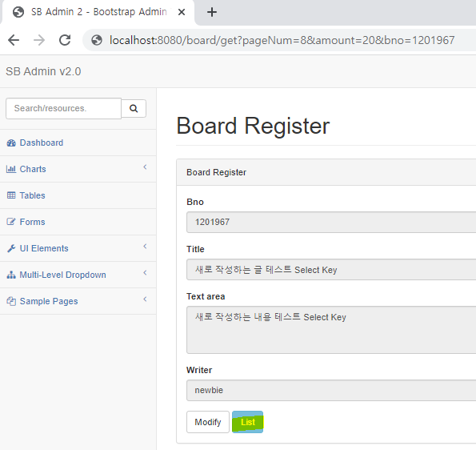This screenshot has height=450, width=476.
Task: Open the SB Admin v2.0 brand link
Action: [43, 71]
